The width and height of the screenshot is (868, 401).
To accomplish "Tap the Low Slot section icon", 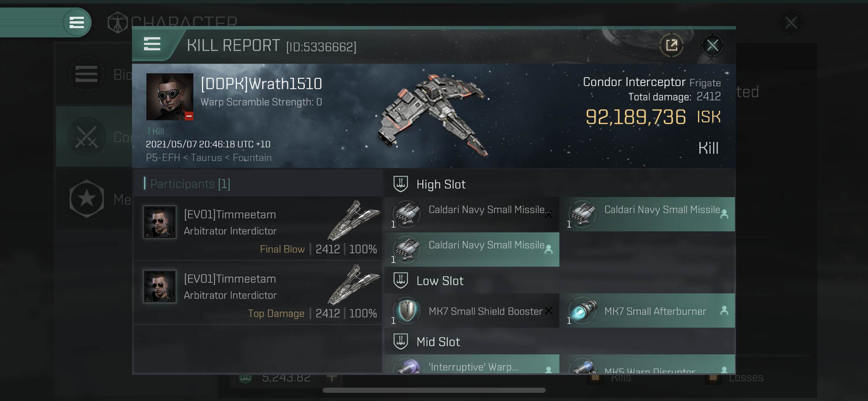I will click(400, 280).
